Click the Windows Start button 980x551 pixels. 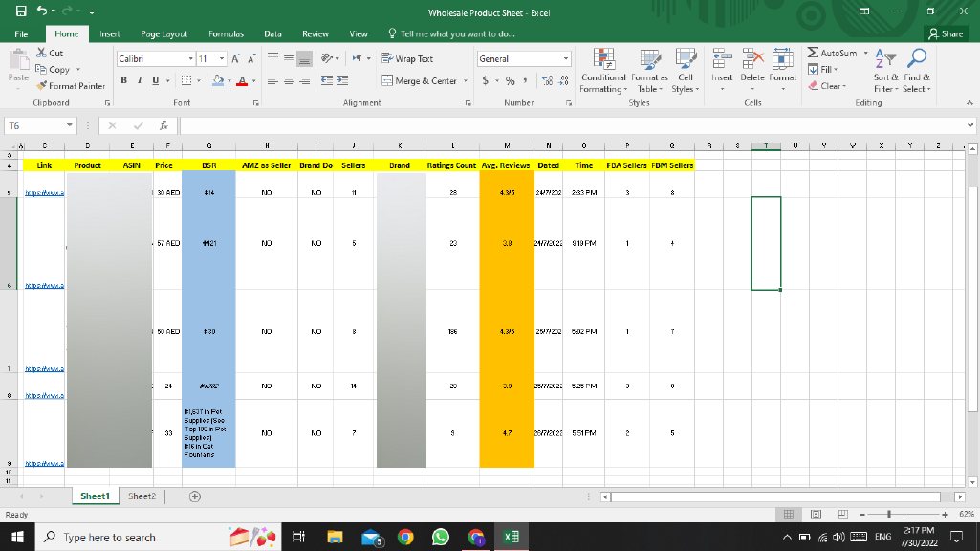[17, 537]
